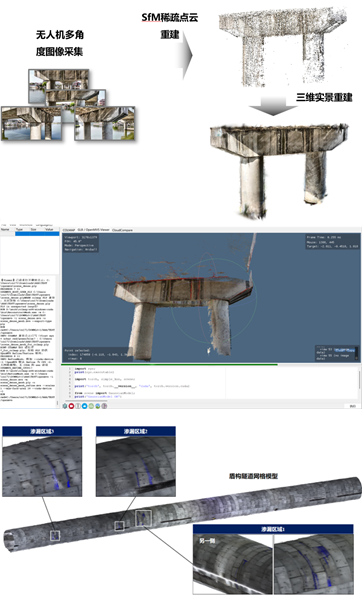Click the Name column header in the properties table
This screenshot has width=362, height=595.
point(5,230)
